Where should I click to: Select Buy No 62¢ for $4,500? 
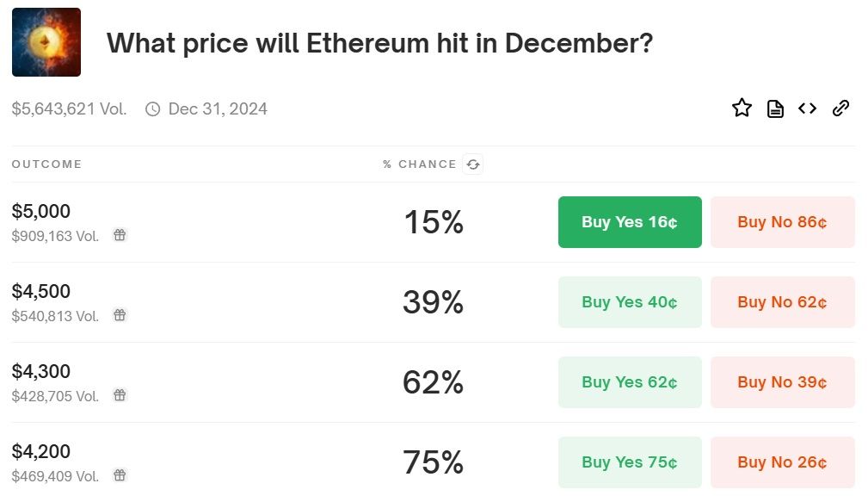click(782, 302)
